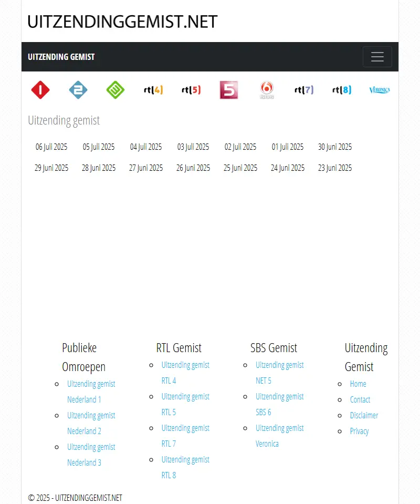Open Uitzending gemist Veronica footer link

tap(279, 436)
